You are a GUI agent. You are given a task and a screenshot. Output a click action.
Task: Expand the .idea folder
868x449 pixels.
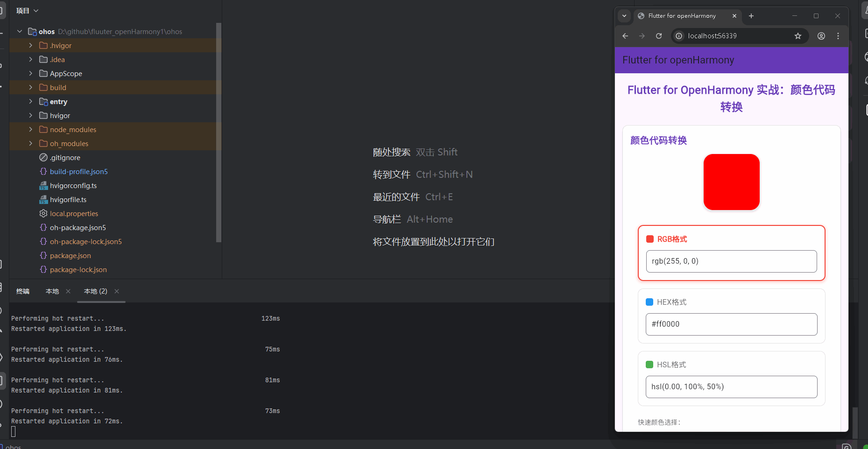pos(31,59)
